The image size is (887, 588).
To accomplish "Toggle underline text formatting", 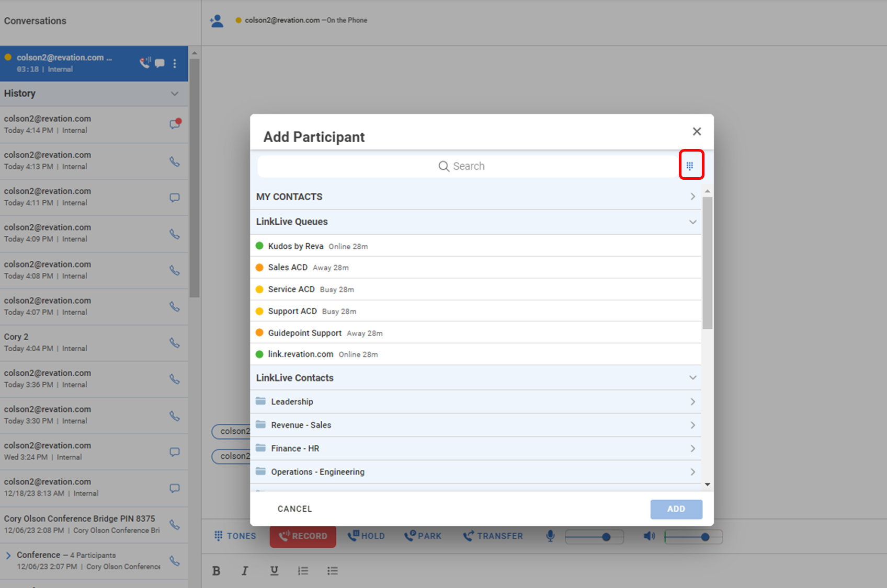I will (x=274, y=571).
